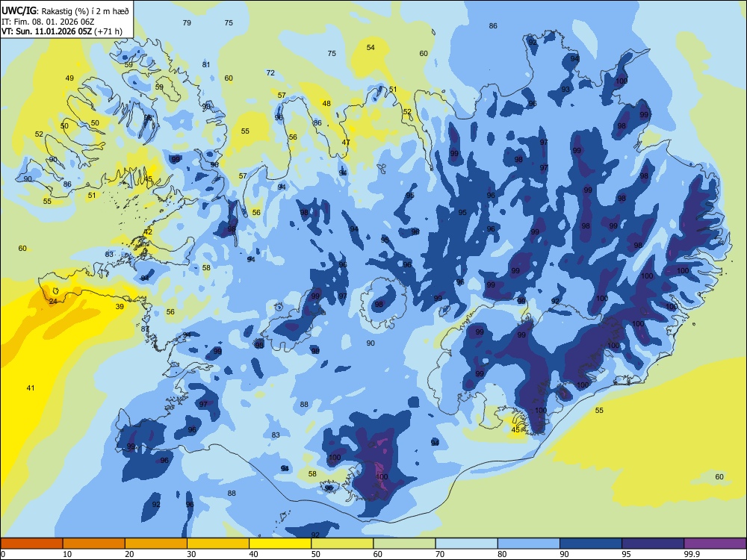This screenshot has height=560, width=747.
Task: Click the dark blue 90–95 legend swatch
Action: click(x=591, y=544)
